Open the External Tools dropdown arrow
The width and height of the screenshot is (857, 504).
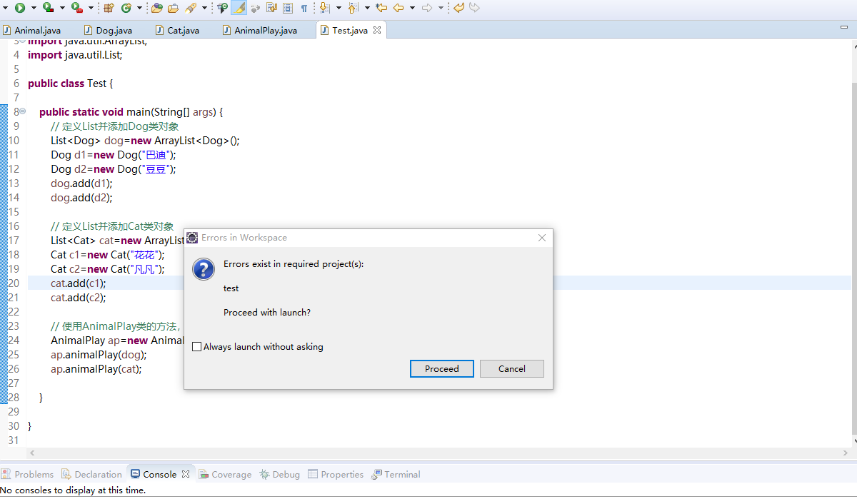tap(91, 8)
